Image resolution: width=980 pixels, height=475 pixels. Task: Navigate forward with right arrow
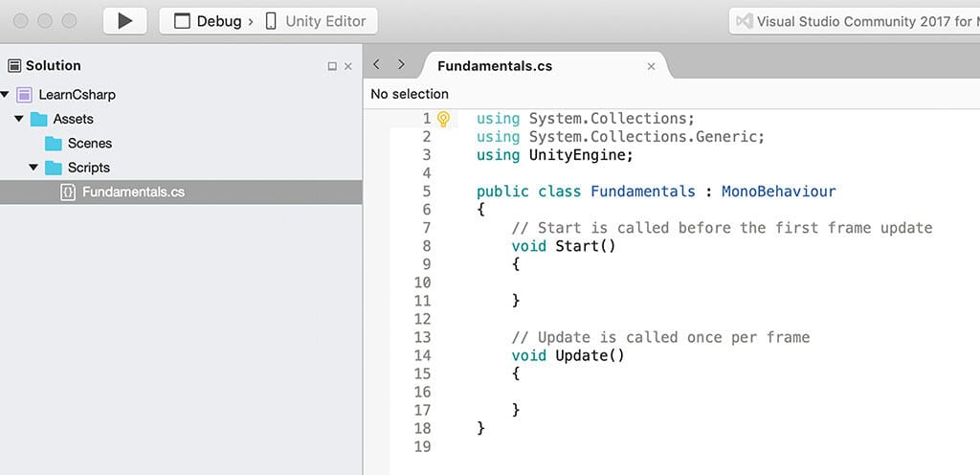point(401,65)
